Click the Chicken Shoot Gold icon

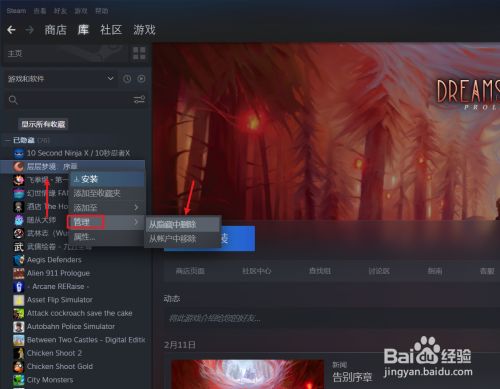(x=19, y=367)
